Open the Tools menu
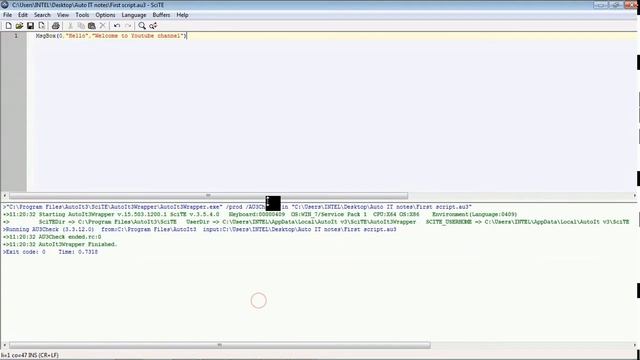Image resolution: width=640 pixels, height=360 pixels. click(82, 15)
